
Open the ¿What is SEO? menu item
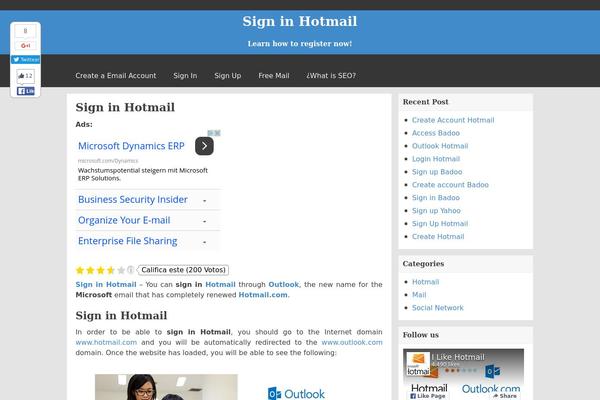[331, 76]
